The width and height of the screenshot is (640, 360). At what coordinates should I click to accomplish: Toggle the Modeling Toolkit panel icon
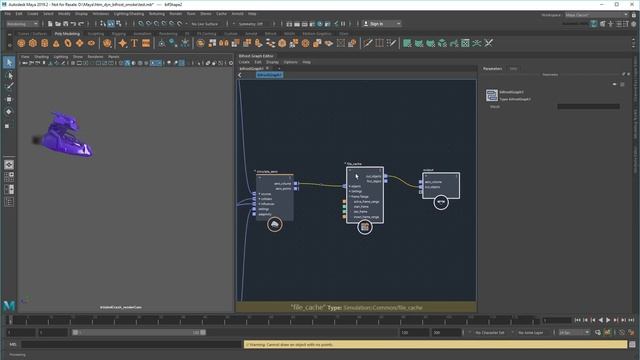pyautogui.click(x=594, y=24)
